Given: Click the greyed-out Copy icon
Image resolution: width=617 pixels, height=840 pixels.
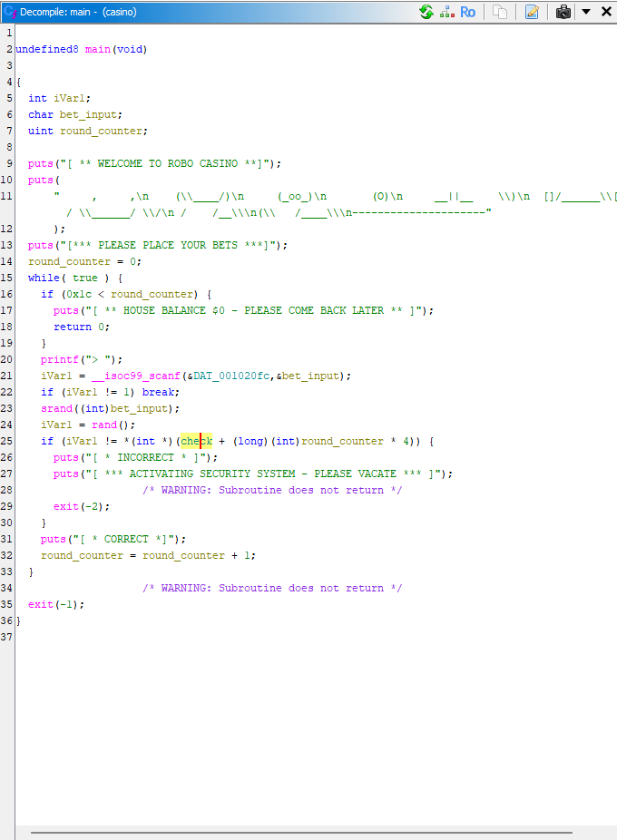Looking at the screenshot, I should click(500, 12).
